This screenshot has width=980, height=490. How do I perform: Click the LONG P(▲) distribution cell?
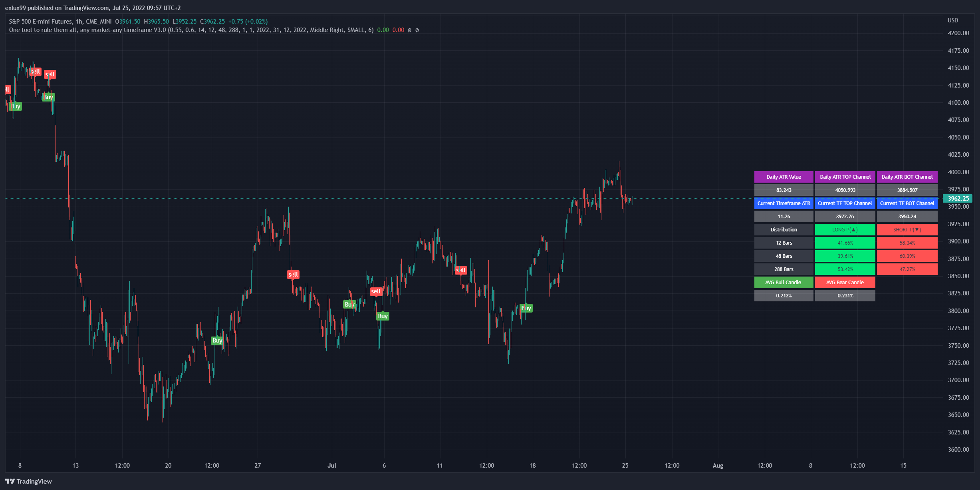click(x=845, y=230)
